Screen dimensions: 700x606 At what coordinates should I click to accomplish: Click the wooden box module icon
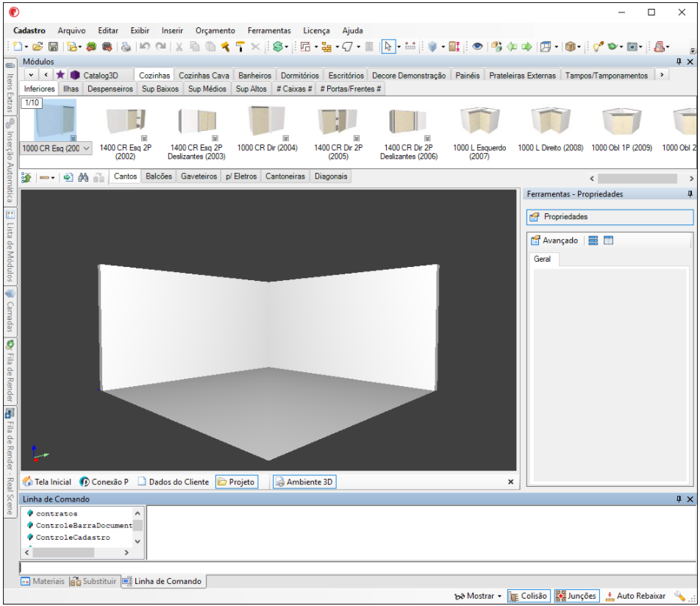tap(570, 46)
